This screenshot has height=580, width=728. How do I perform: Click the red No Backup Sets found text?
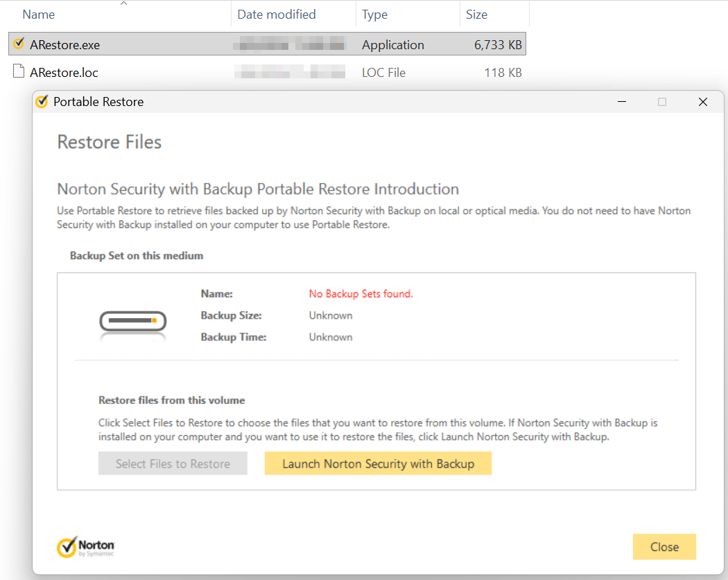361,294
